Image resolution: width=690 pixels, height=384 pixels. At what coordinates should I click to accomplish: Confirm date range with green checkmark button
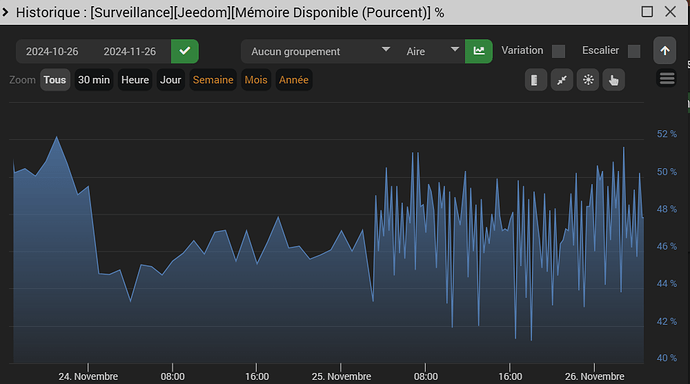click(185, 51)
